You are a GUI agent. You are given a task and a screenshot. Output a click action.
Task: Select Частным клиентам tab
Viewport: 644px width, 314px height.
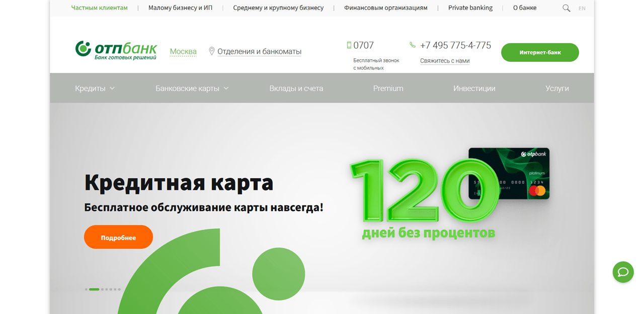pyautogui.click(x=100, y=8)
